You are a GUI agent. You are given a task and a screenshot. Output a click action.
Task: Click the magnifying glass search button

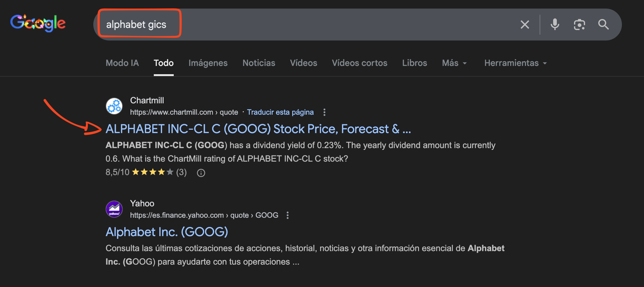pos(603,25)
